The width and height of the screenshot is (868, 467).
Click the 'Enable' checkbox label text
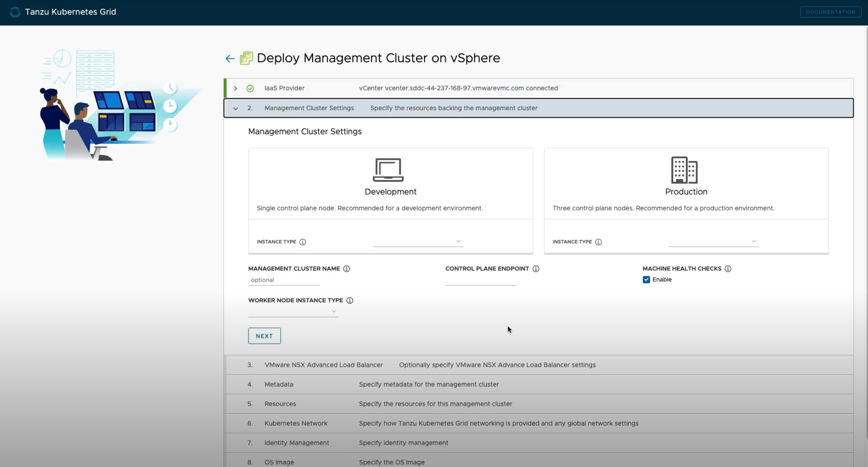[x=662, y=280]
